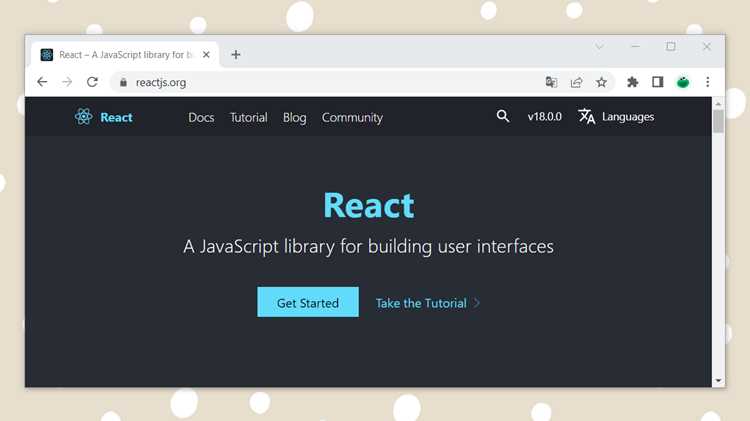750x421 pixels.
Task: Click the lock icon in address bar
Action: (123, 82)
